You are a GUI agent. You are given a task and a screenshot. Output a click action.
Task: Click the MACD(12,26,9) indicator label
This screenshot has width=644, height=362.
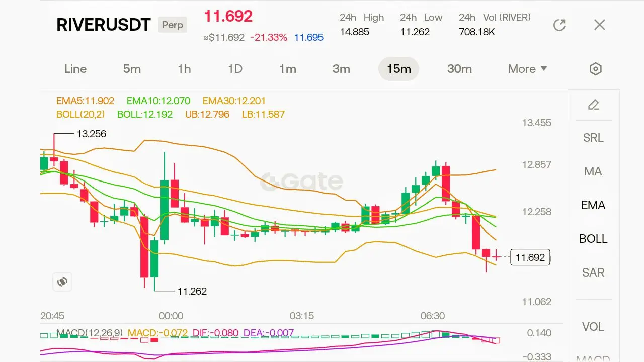click(x=89, y=333)
